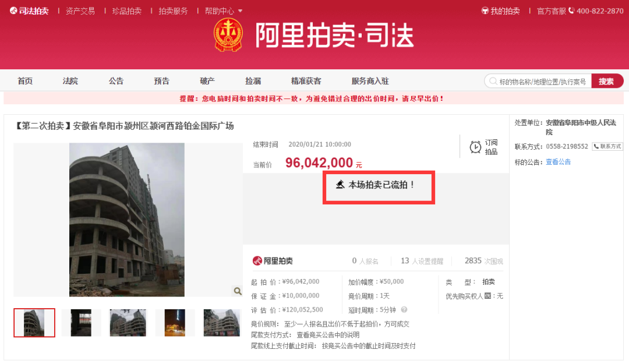
Task: Click the current price 96,042,000
Action: 319,162
